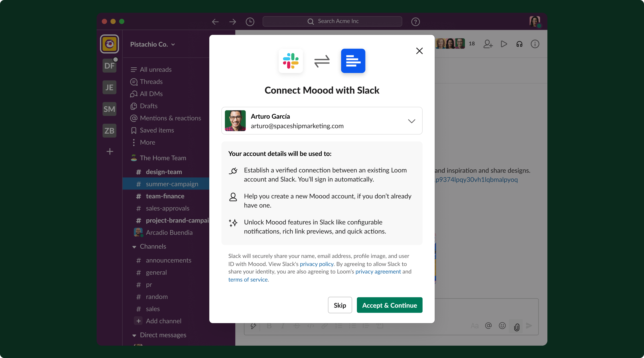Screen dimensions: 644x358
Task: Toggle the ordered list formatting icon
Action: tap(338, 326)
